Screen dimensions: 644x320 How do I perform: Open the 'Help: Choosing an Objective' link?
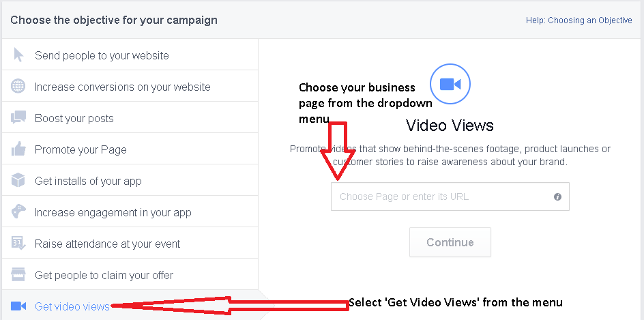(x=579, y=20)
